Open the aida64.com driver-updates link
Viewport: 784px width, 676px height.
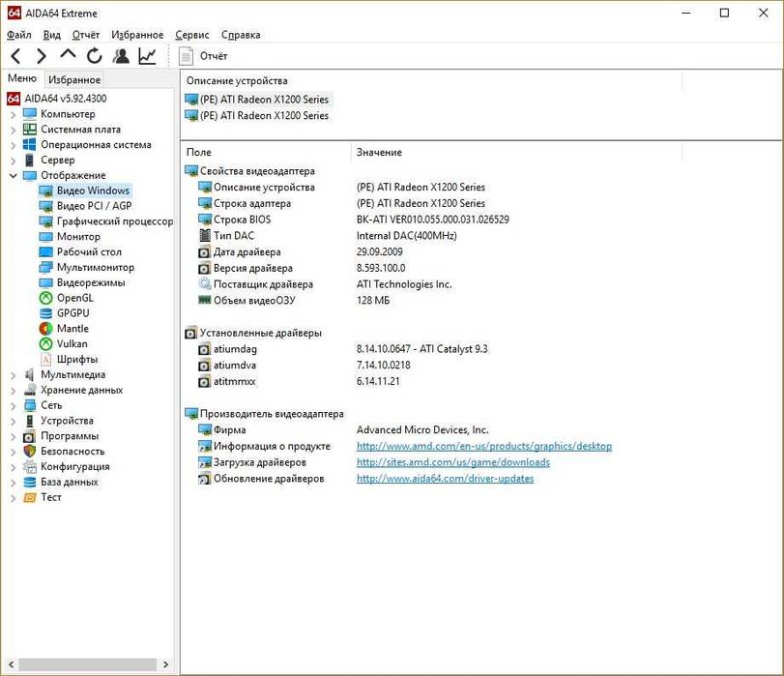coord(445,479)
